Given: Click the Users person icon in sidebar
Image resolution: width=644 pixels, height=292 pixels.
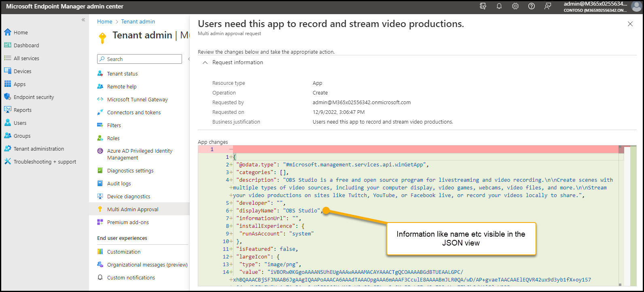Looking at the screenshot, I should (x=7, y=123).
